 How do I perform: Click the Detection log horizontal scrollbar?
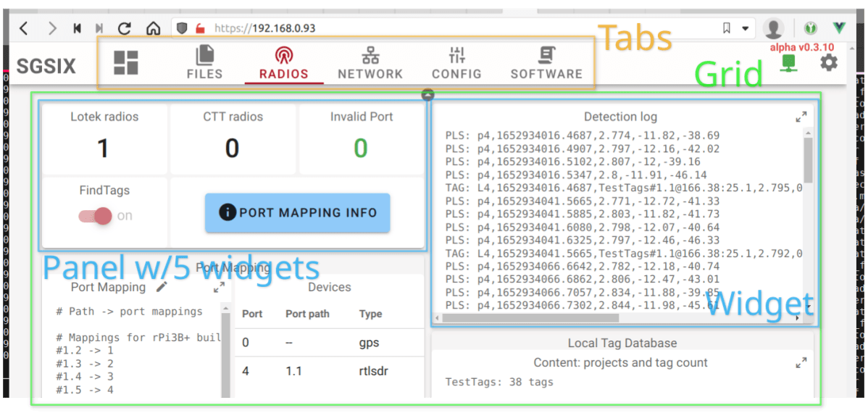(530, 318)
